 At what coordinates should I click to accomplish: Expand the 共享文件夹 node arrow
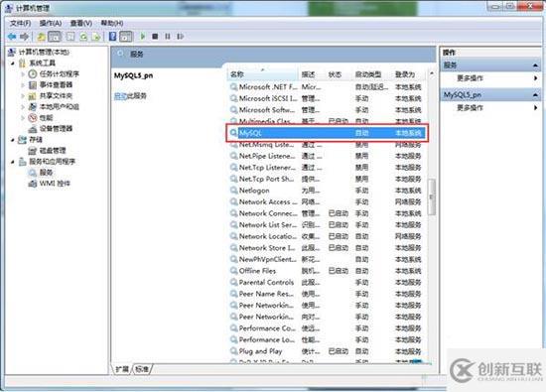point(23,95)
